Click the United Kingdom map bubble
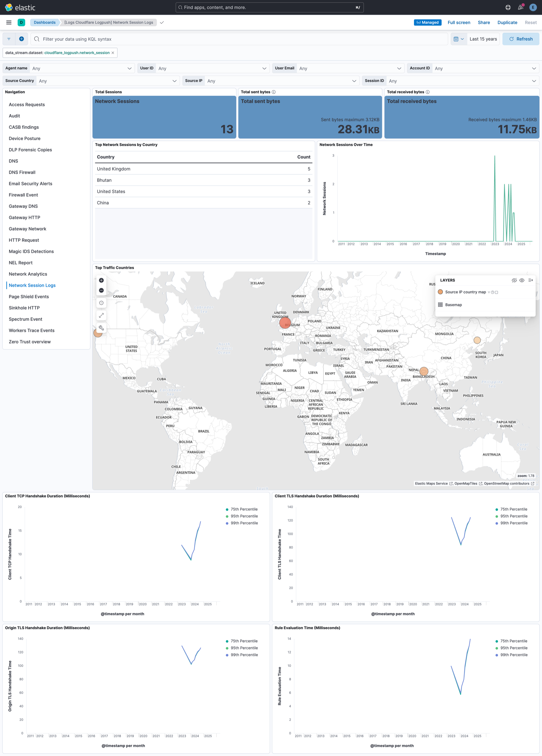 285,323
